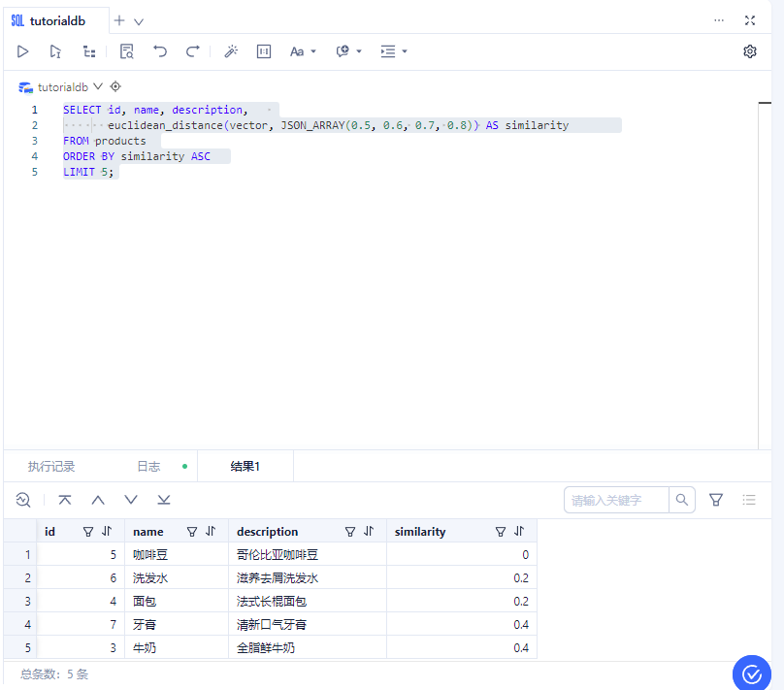Image resolution: width=784 pixels, height=690 pixels.
Task: Select the 牛奶 name cell
Action: tap(177, 648)
